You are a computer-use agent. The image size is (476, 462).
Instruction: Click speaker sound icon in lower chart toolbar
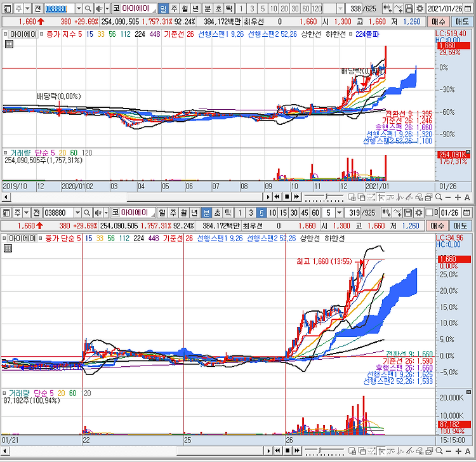click(98, 213)
